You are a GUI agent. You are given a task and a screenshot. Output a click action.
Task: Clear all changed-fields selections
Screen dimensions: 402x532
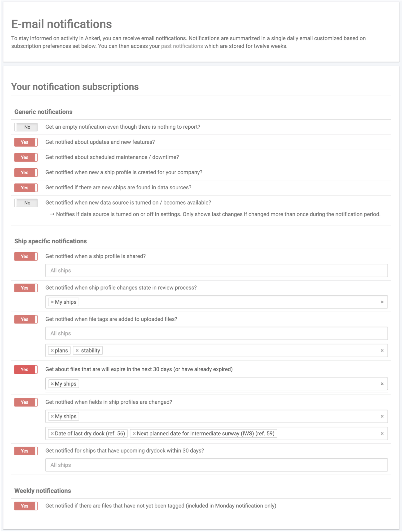(x=382, y=434)
